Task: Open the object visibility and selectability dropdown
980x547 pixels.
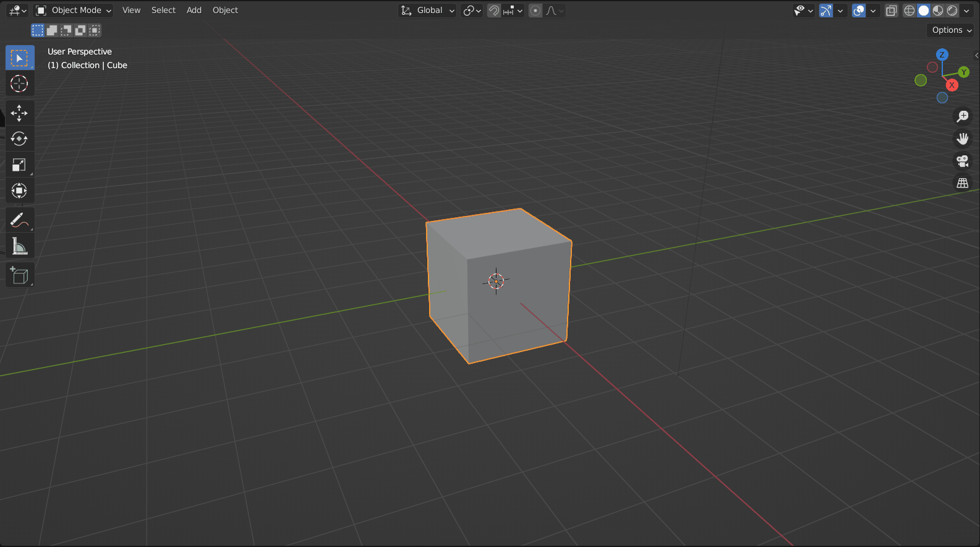Action: [x=804, y=11]
